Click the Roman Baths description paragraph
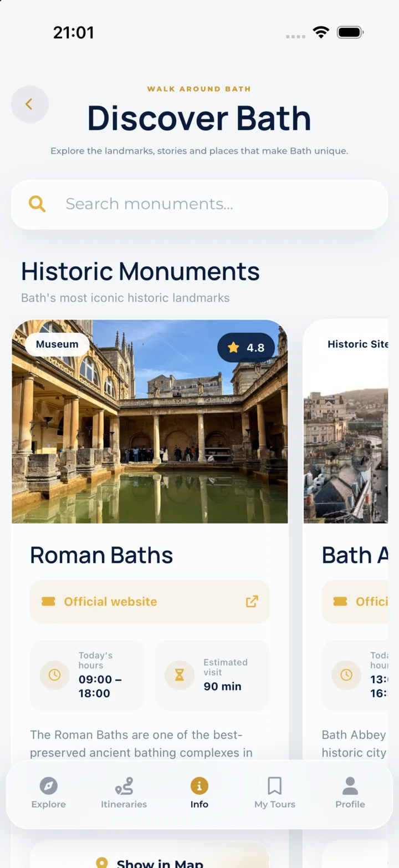 pyautogui.click(x=141, y=744)
